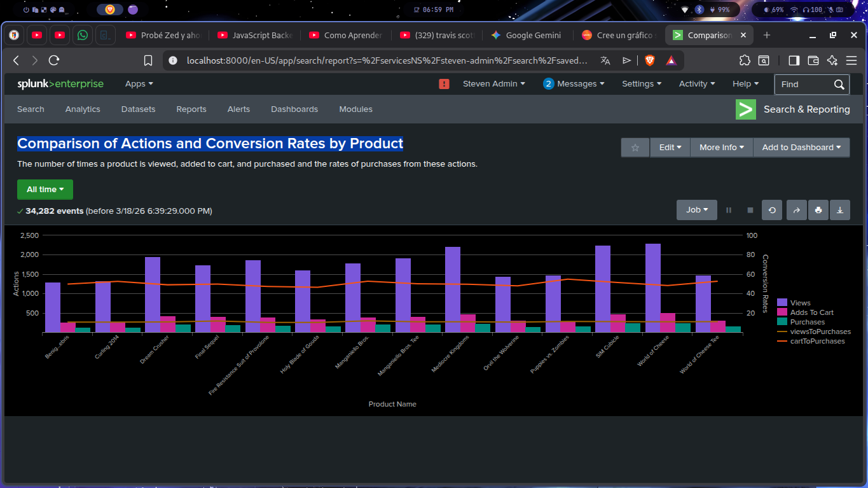Screen dimensions: 868x488
Task: Share the report via the share icon
Action: tap(796, 209)
